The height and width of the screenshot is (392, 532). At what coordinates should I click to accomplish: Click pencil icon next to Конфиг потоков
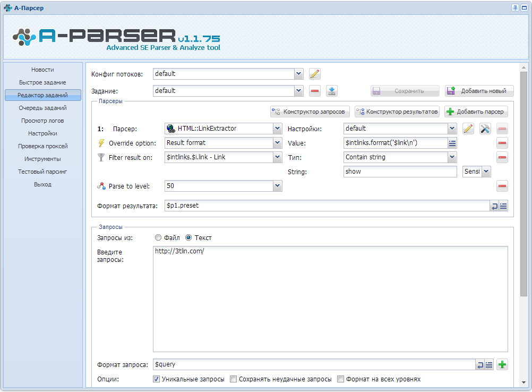[314, 74]
